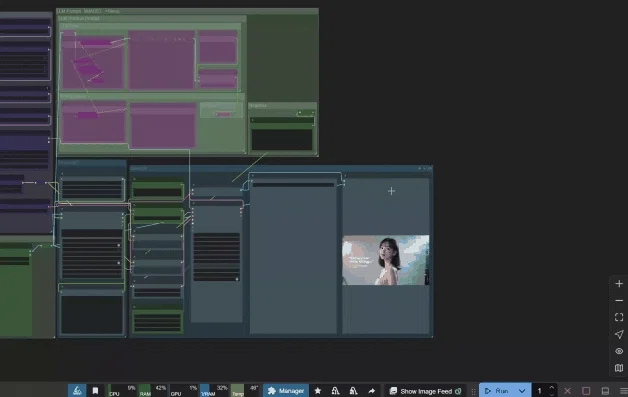This screenshot has width=628, height=397.
Task: Increase the batch count stepper
Action: (x=552, y=387)
